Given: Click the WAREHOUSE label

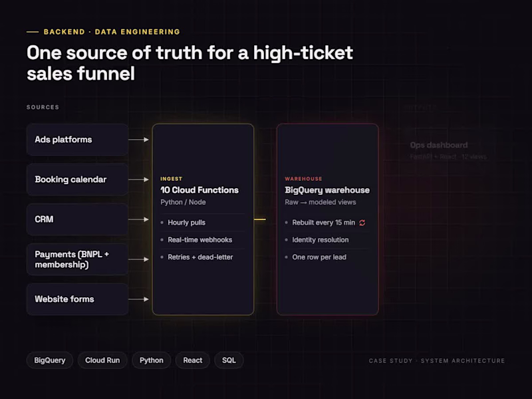Looking at the screenshot, I should tap(303, 179).
